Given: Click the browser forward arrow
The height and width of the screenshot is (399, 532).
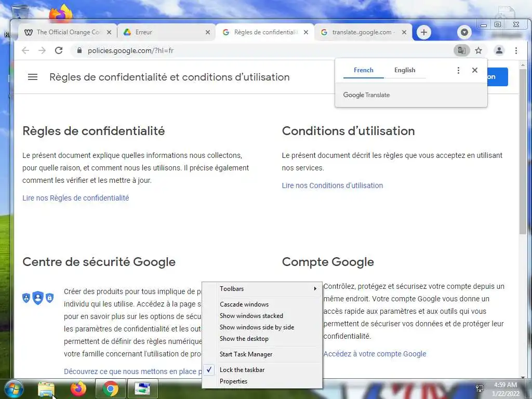Looking at the screenshot, I should [42, 50].
